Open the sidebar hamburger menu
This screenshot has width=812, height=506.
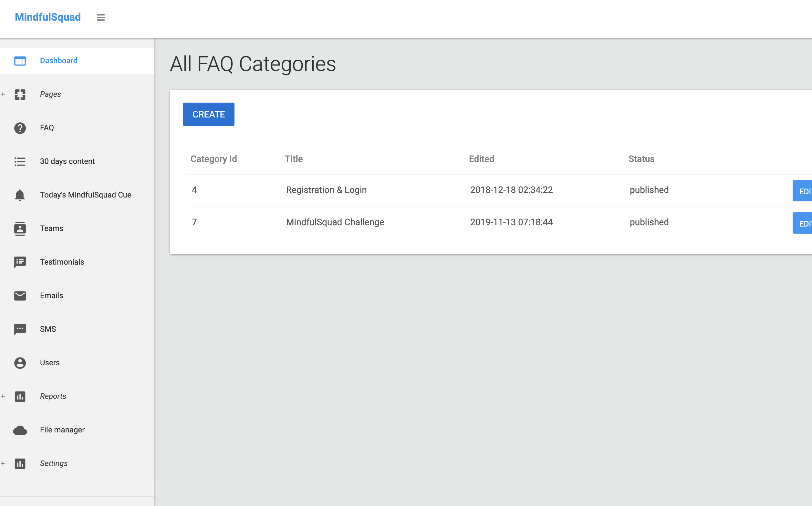tap(100, 17)
